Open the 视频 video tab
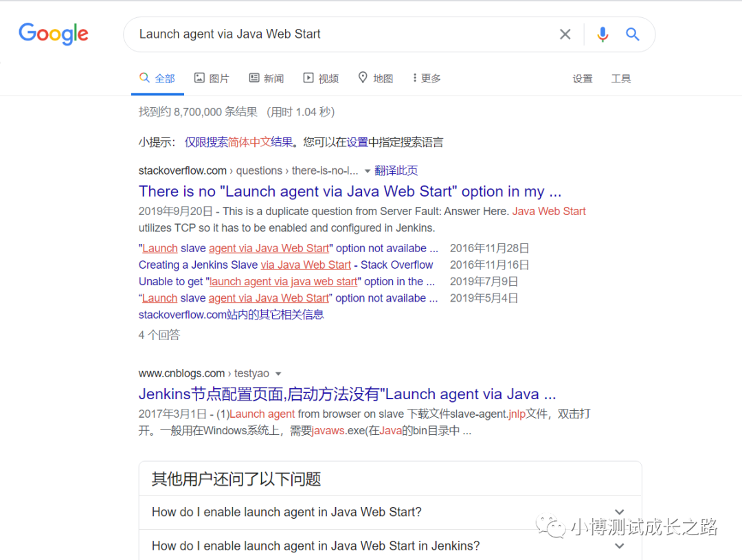The width and height of the screenshot is (742, 560). tap(321, 78)
